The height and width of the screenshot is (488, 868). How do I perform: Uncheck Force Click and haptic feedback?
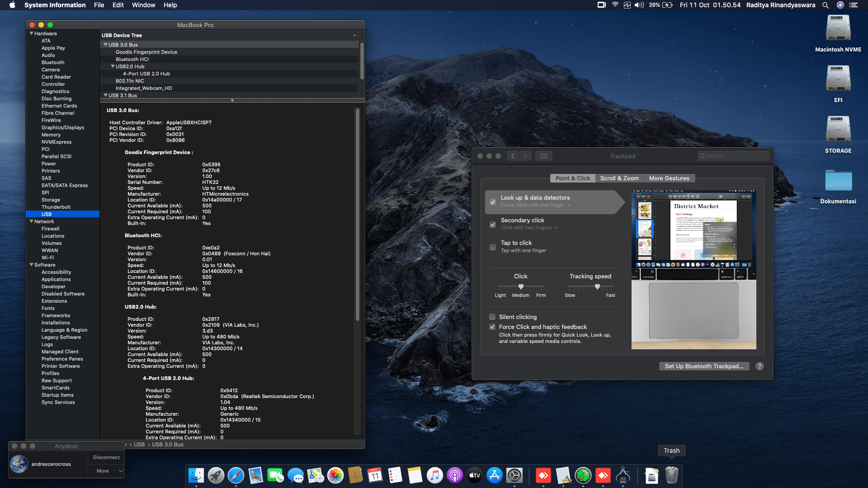[492, 327]
